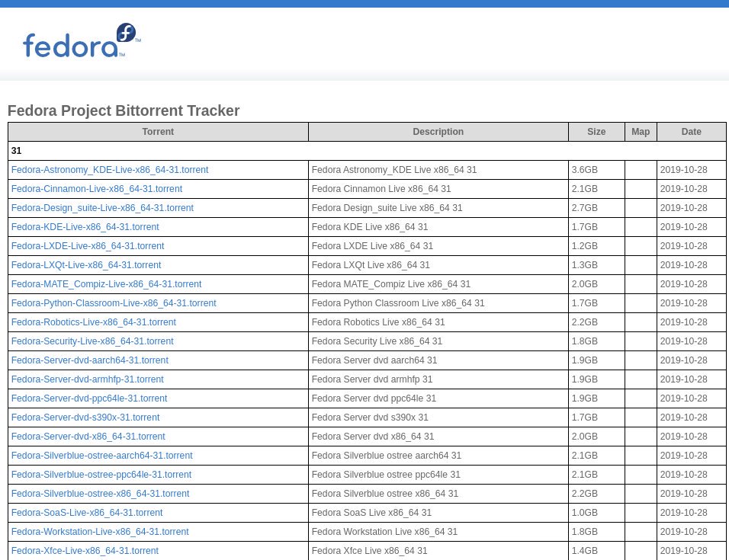Click 'Fedora Silverblue ostree aarch64 31' description
The image size is (729, 560).
(387, 456)
